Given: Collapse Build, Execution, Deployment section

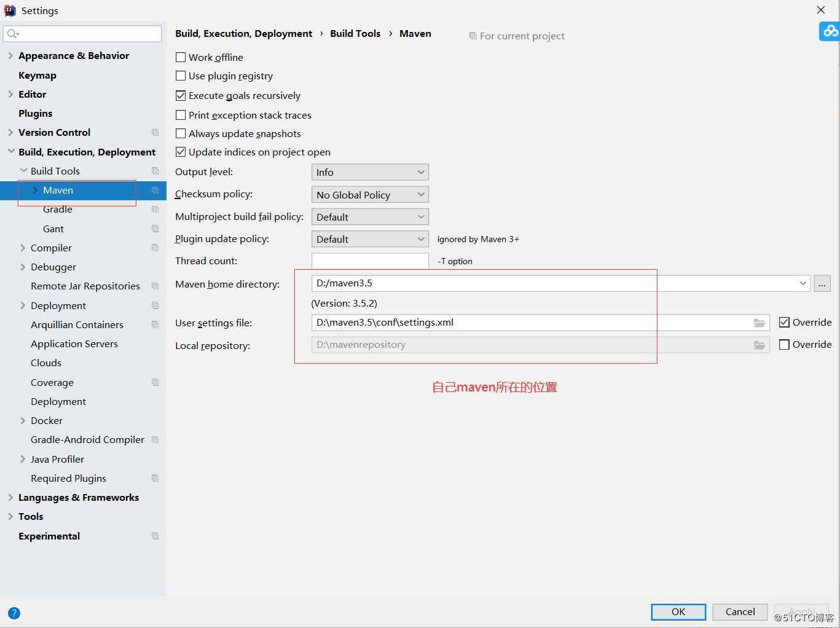Looking at the screenshot, I should click(10, 151).
